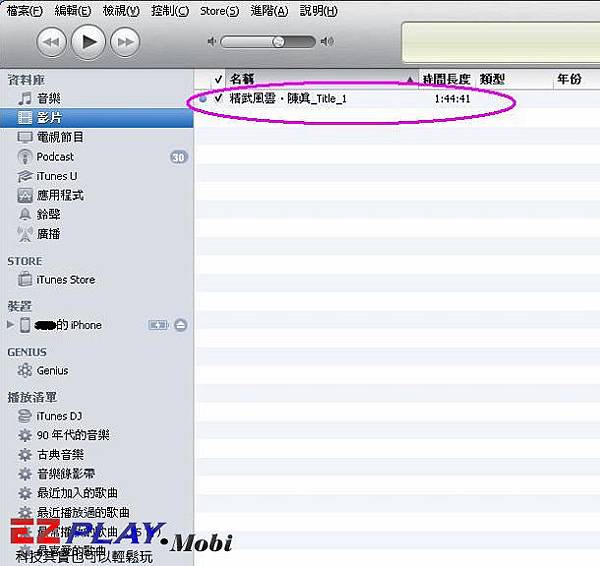Viewport: 600px width, 566px height.
Task: Sort by 類型 column header
Action: click(x=514, y=80)
